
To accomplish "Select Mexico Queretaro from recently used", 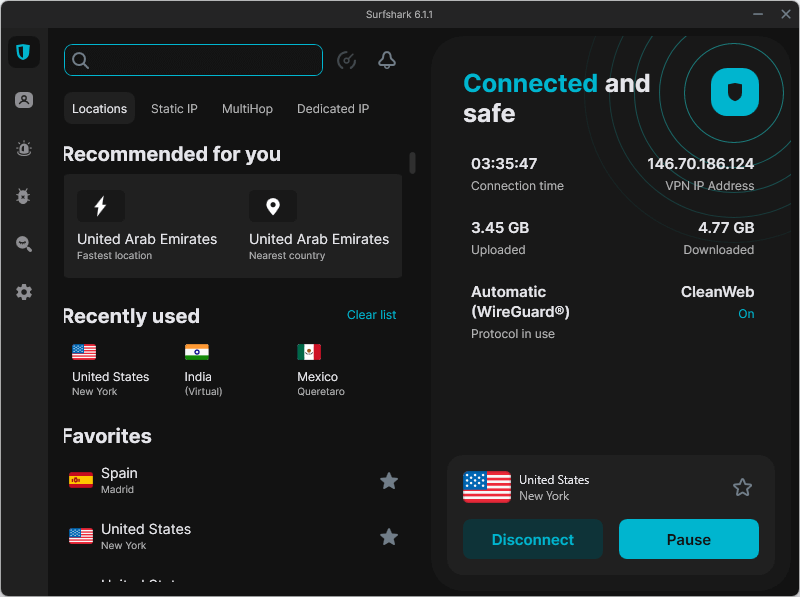I will (x=317, y=370).
